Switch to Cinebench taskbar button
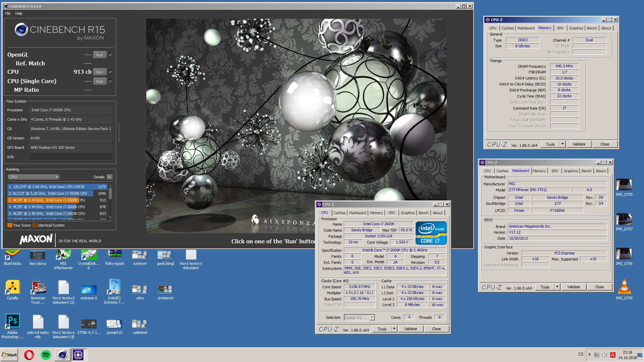 62,355
